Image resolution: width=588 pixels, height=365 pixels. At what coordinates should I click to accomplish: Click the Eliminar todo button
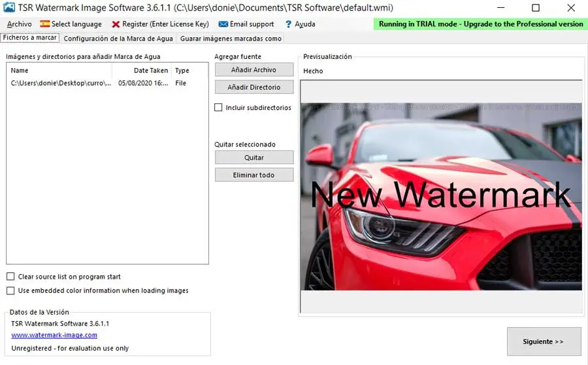point(254,175)
